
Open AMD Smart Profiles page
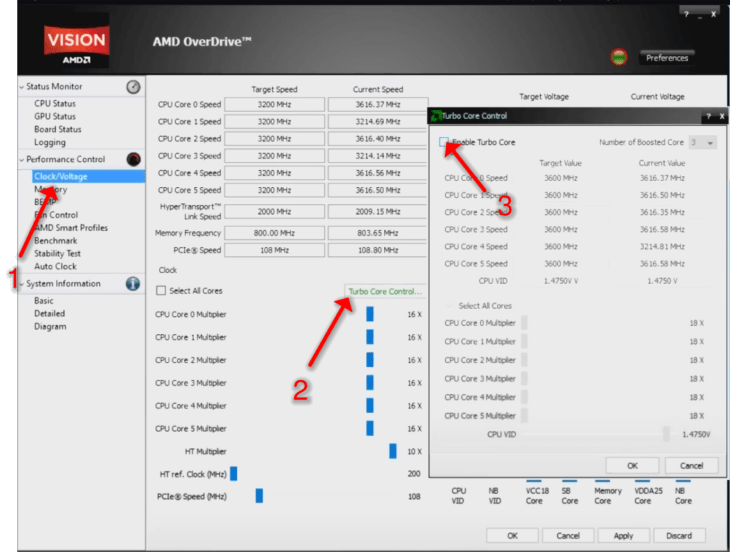click(71, 228)
